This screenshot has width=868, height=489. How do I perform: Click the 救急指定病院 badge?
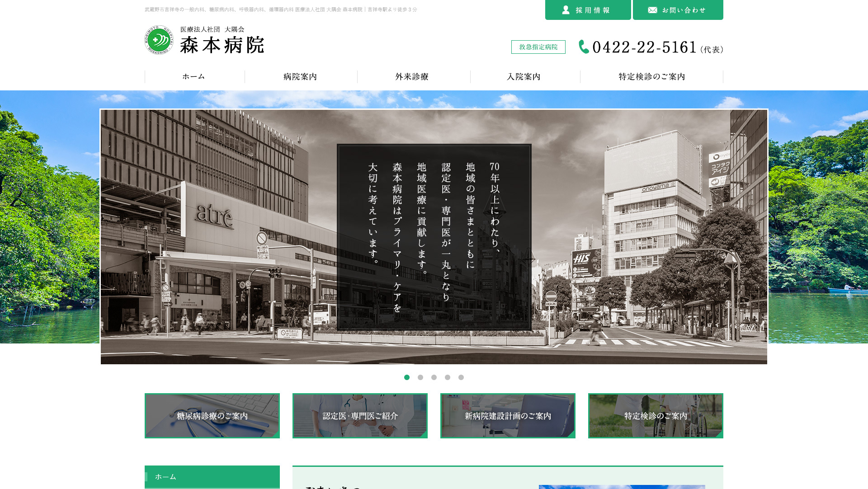(538, 47)
